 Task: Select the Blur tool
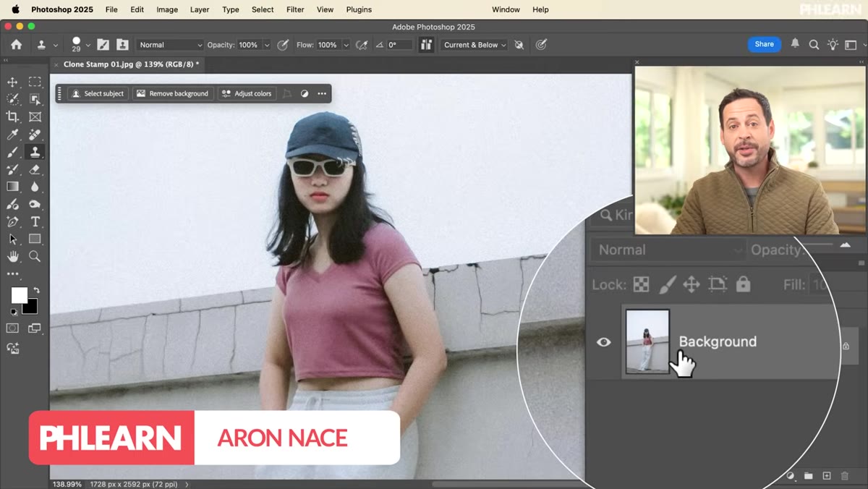35,187
